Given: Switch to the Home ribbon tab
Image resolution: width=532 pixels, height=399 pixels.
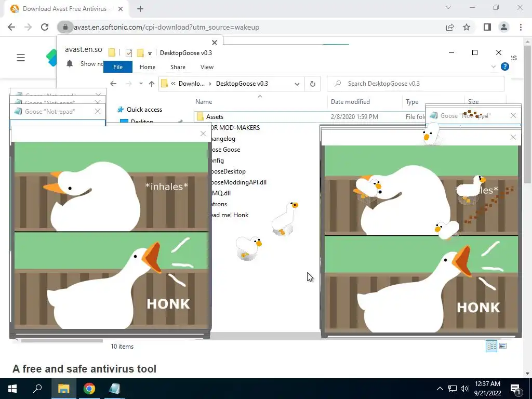Looking at the screenshot, I should pos(147,67).
